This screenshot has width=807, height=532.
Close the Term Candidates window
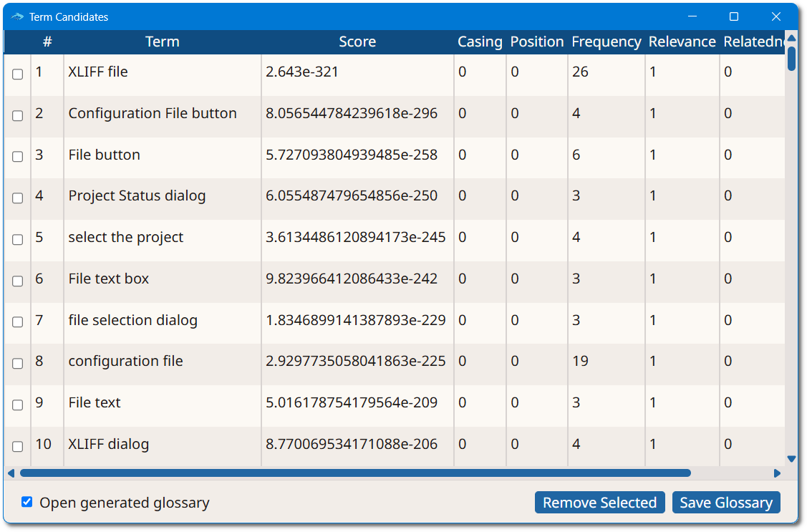pyautogui.click(x=776, y=17)
